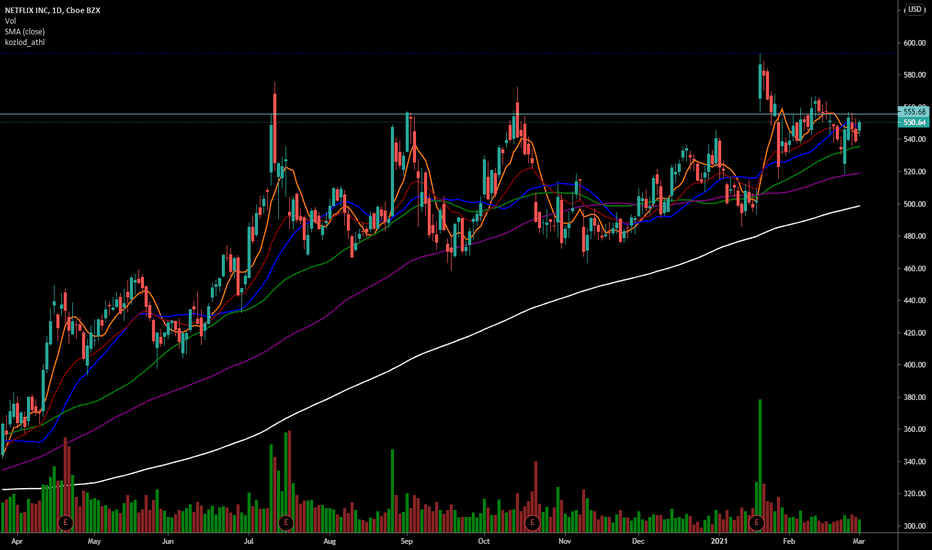932x550 pixels.
Task: Click the 320.00 price axis label
Action: 914,494
